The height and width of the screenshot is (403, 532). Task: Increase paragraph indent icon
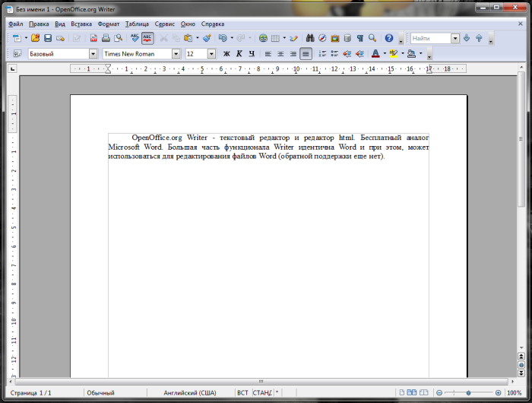tap(359, 54)
